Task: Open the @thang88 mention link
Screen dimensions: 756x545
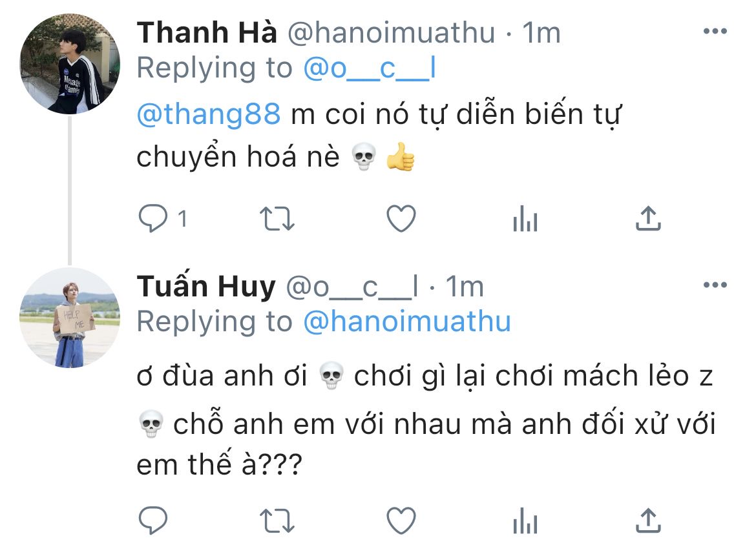Action: 209,114
